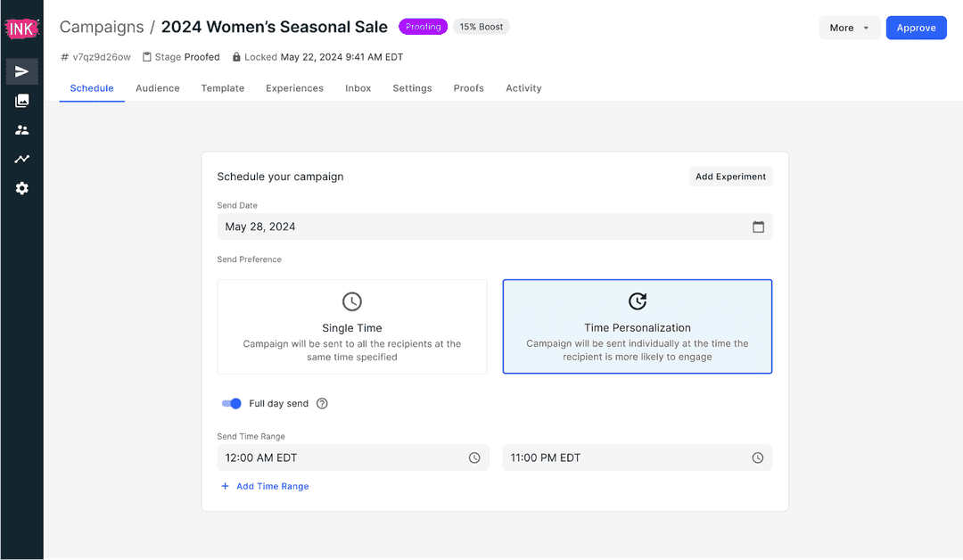Switch to the Experiences tab
Viewport: 963px width, 560px height.
click(x=294, y=87)
